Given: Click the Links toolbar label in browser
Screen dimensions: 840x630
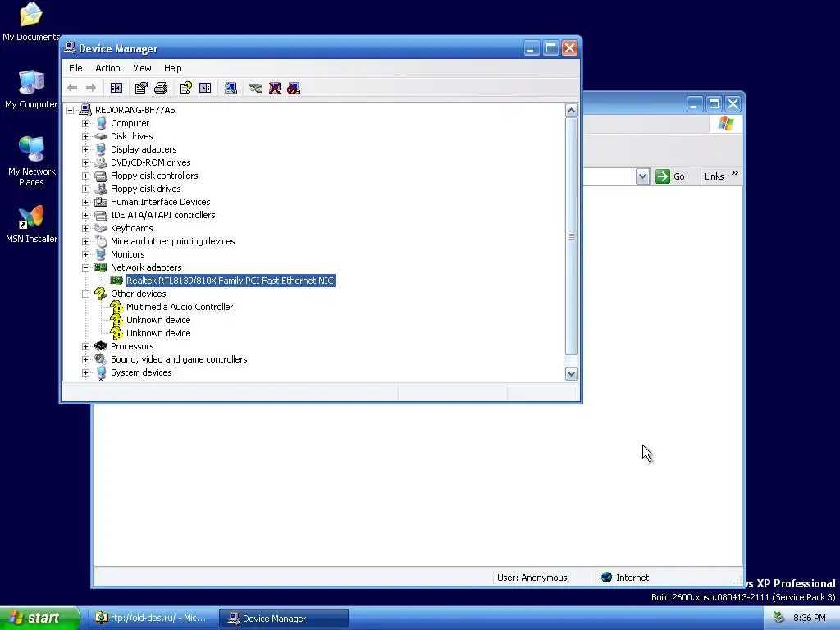Looking at the screenshot, I should [714, 176].
